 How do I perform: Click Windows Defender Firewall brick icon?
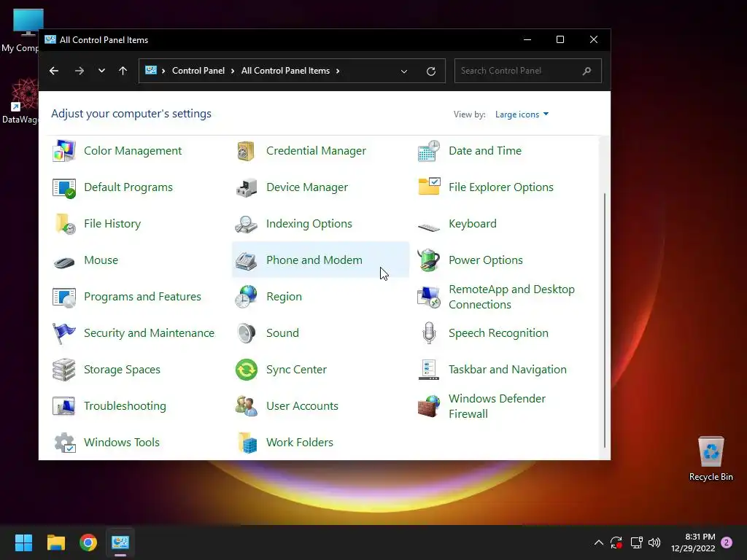(429, 406)
